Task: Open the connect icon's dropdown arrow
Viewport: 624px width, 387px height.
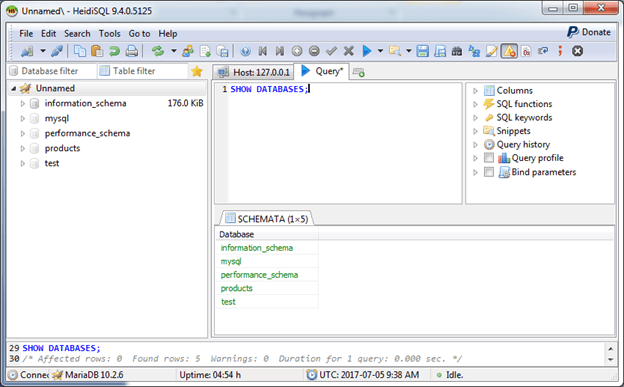Action: 43,51
